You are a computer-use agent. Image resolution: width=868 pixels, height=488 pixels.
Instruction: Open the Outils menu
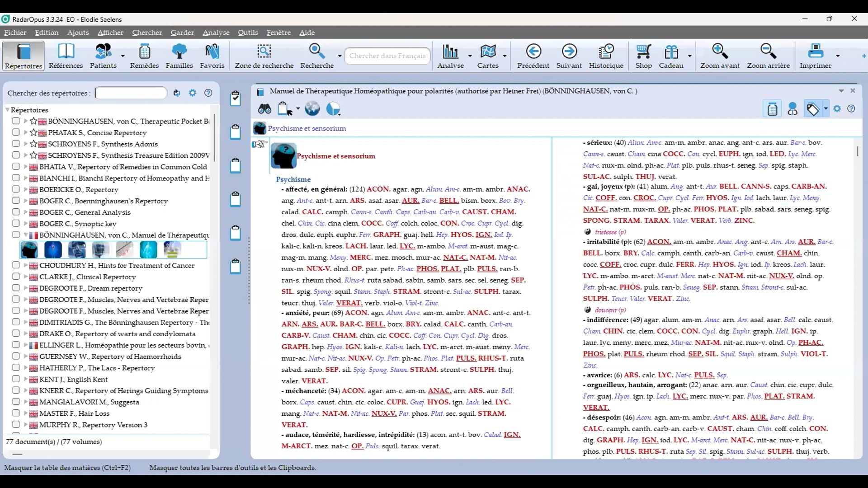tap(248, 33)
